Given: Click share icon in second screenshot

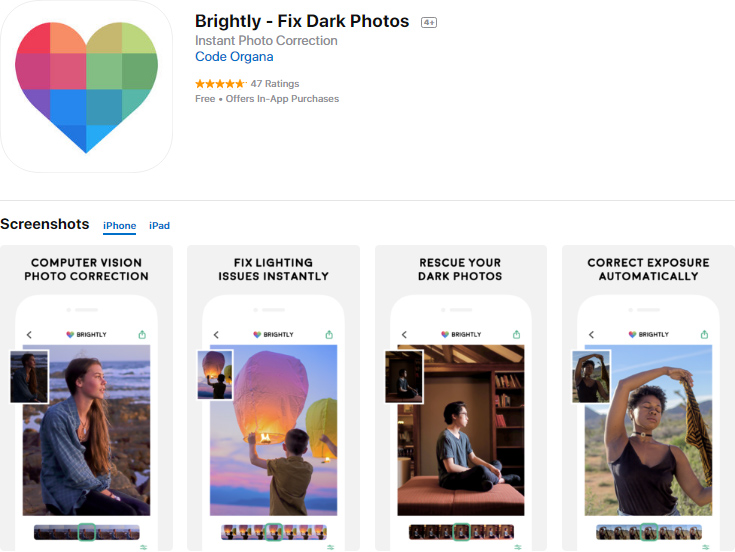Looking at the screenshot, I should pyautogui.click(x=329, y=334).
